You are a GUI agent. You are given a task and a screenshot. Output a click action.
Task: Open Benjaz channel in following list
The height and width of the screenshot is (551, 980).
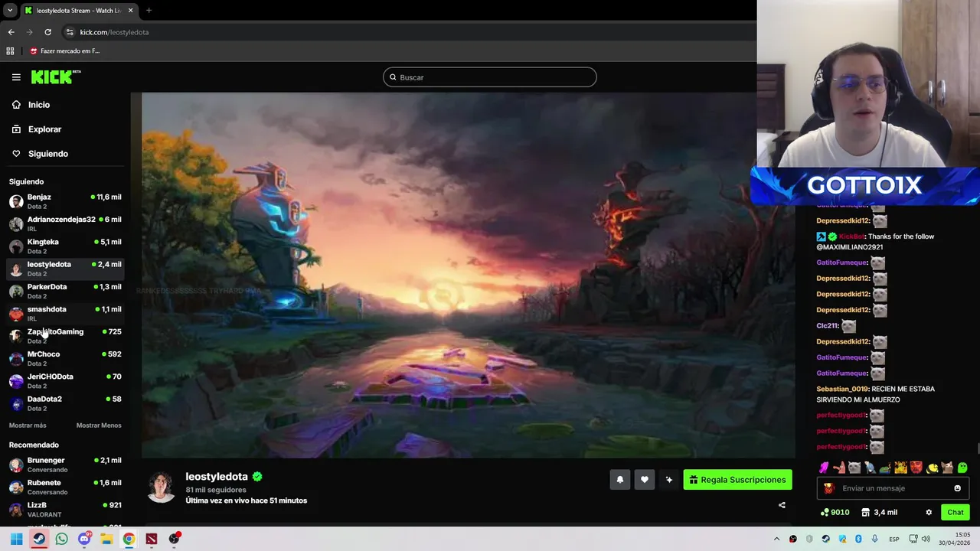(65, 201)
